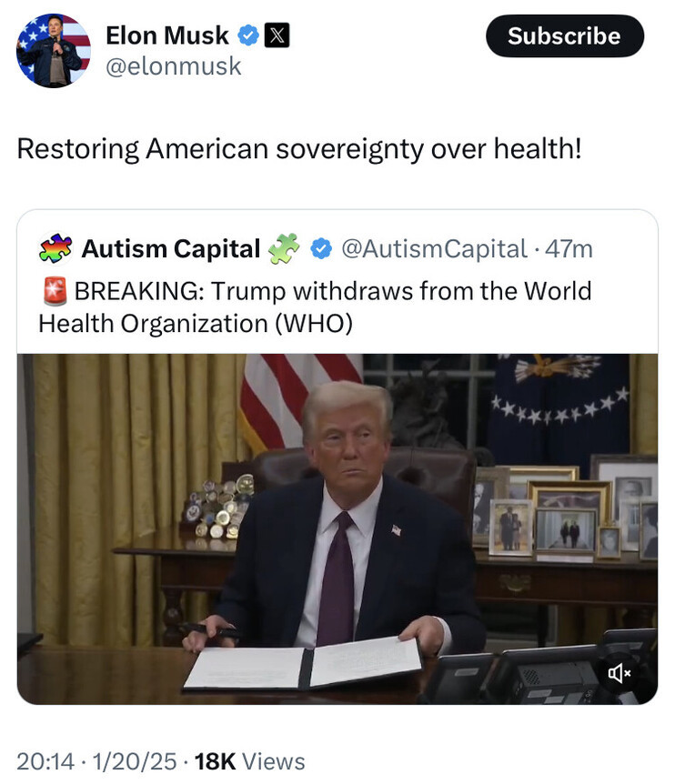Viewport: 675px width, 784px height.
Task: Open Elon Musk's profile avatar
Action: [x=54, y=51]
